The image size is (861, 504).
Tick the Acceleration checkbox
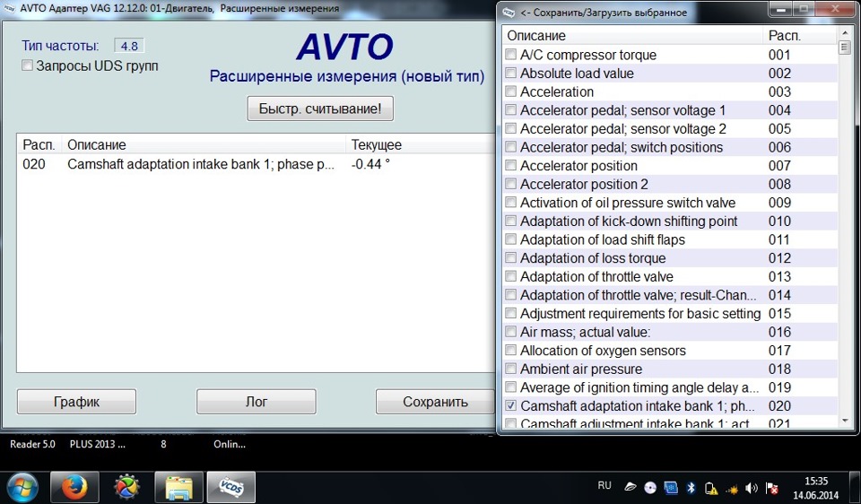[x=510, y=91]
